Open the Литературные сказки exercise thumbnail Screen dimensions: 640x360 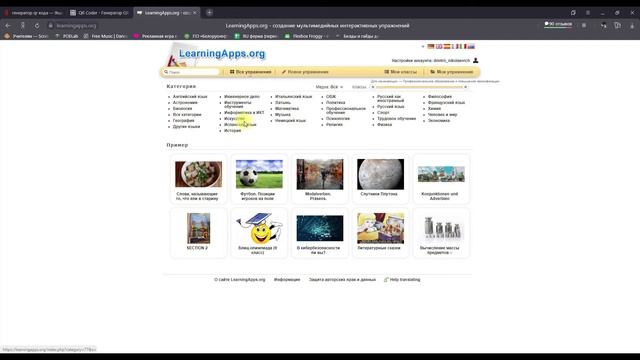380,228
